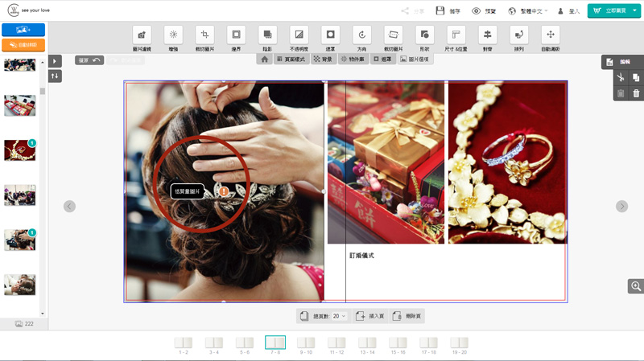
Task: Open the photo filter (圖片濾鏡) tool
Action: tap(142, 35)
